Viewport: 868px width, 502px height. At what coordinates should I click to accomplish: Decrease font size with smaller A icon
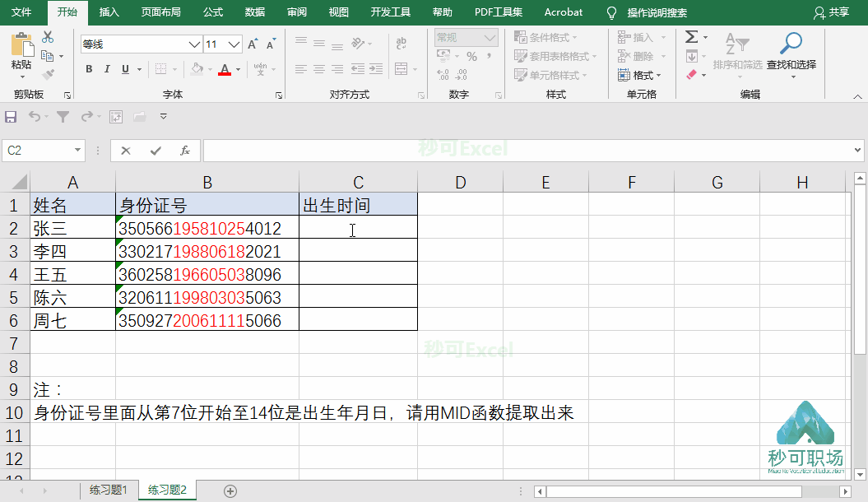271,44
